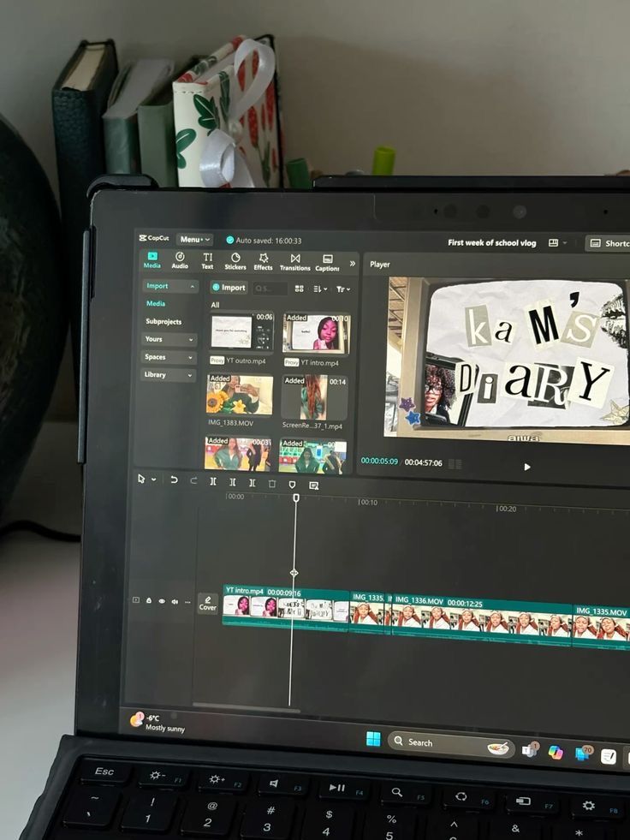Select Media in the sidebar
The height and width of the screenshot is (840, 630).
point(156,303)
